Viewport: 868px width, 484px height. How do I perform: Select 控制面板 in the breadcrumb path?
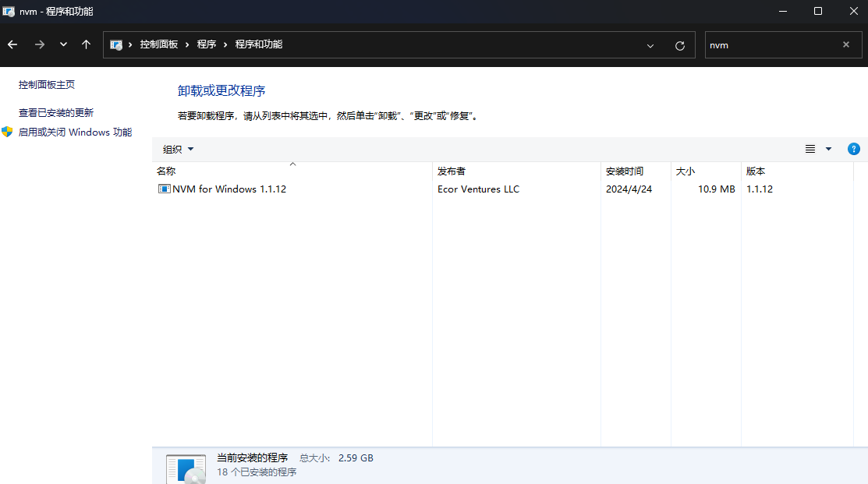pyautogui.click(x=159, y=44)
